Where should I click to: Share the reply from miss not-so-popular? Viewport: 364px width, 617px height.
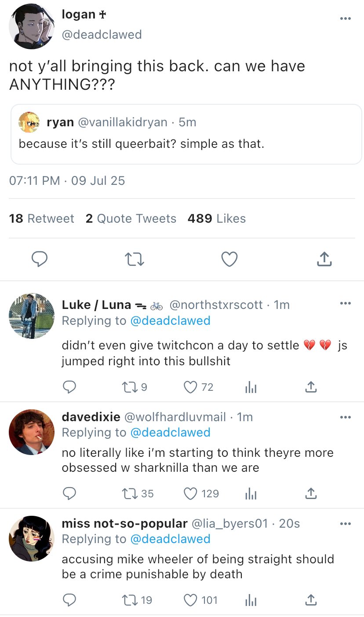tap(311, 600)
